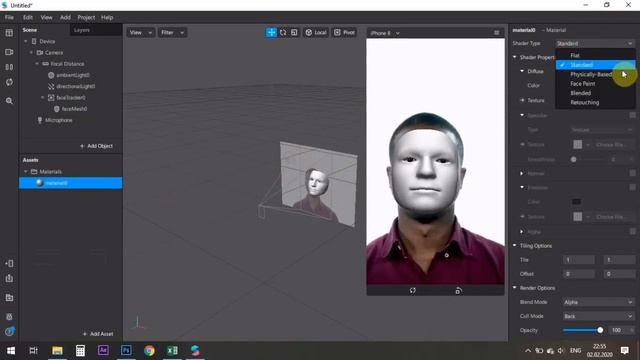Click the search magnifier icon in left sidebar
Screen dimensions: 640x360
pyautogui.click(x=9, y=101)
